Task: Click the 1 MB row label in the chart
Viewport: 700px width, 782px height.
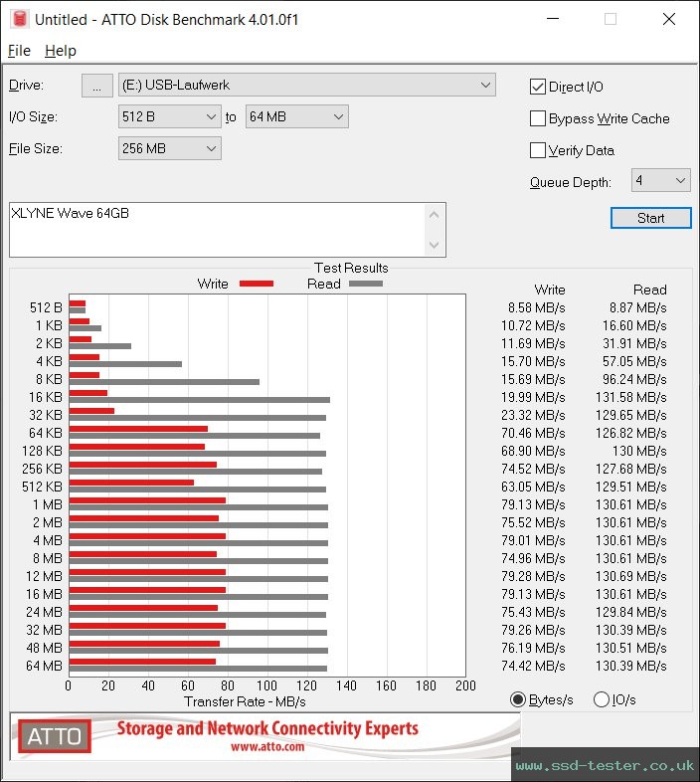Action: (x=48, y=504)
